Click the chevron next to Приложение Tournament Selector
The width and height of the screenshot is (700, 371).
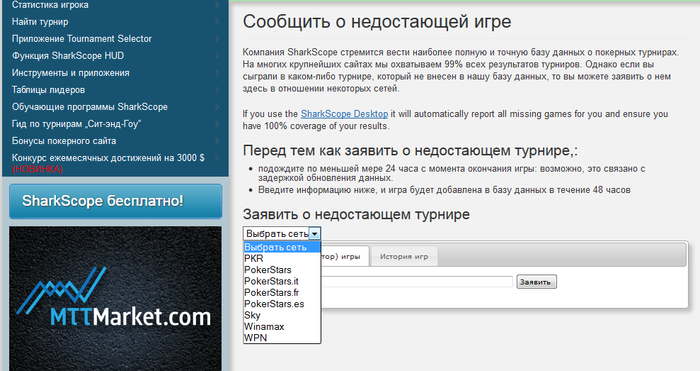tap(217, 38)
